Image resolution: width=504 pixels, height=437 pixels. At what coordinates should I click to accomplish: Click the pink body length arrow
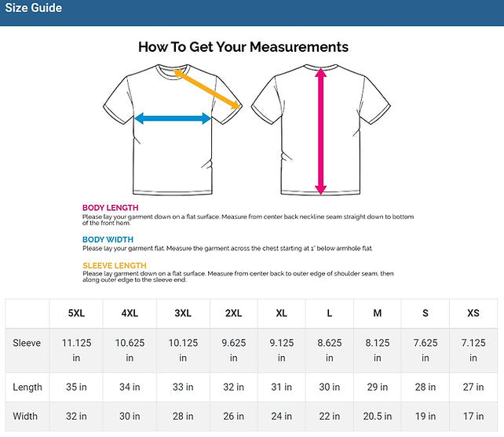[x=320, y=129]
